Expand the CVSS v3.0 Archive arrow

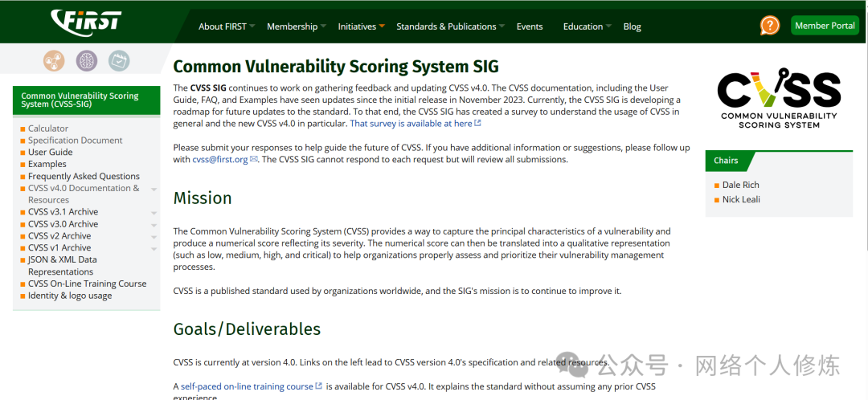pyautogui.click(x=154, y=225)
